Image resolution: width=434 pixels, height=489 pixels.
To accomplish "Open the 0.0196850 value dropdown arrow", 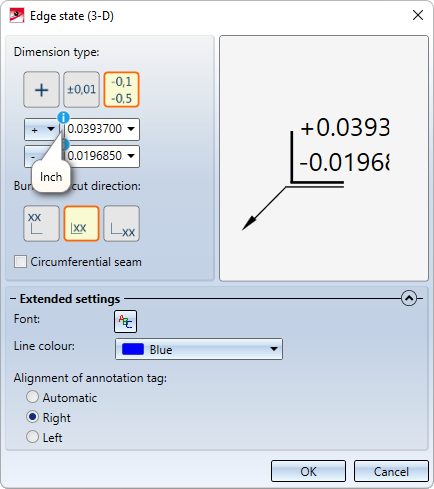I will pyautogui.click(x=131, y=156).
